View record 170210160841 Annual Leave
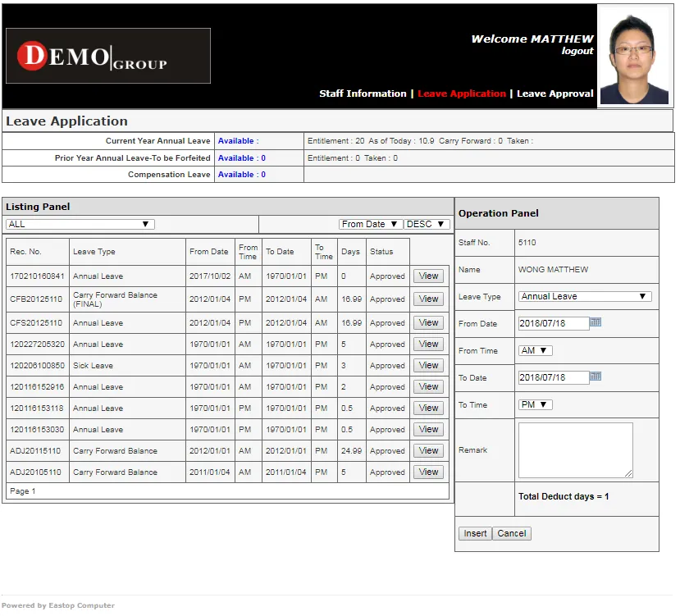 pos(428,276)
